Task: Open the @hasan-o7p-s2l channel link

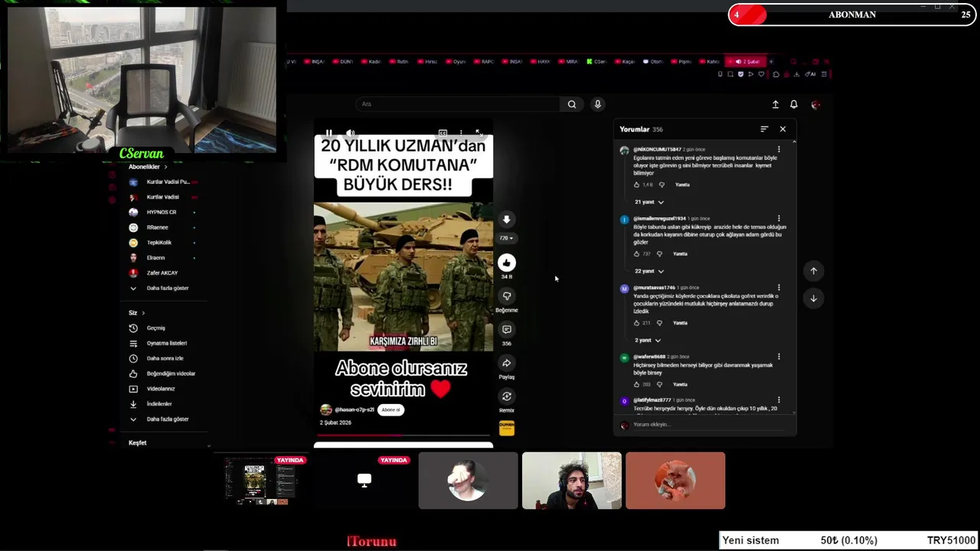Action: click(x=354, y=410)
